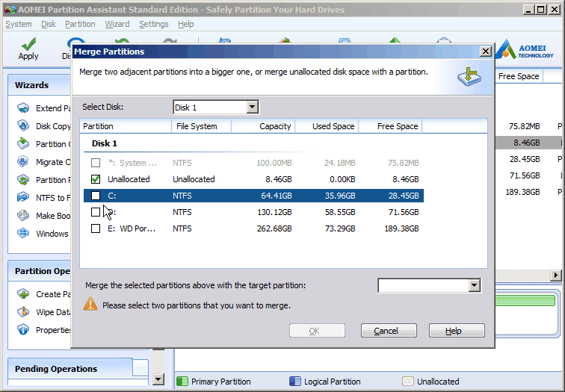Open the Properties info icon
The image size is (565, 392).
pyautogui.click(x=23, y=329)
